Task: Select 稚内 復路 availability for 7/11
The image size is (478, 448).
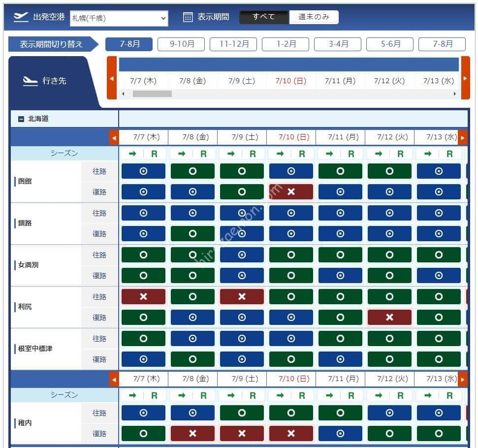Action: click(x=340, y=434)
